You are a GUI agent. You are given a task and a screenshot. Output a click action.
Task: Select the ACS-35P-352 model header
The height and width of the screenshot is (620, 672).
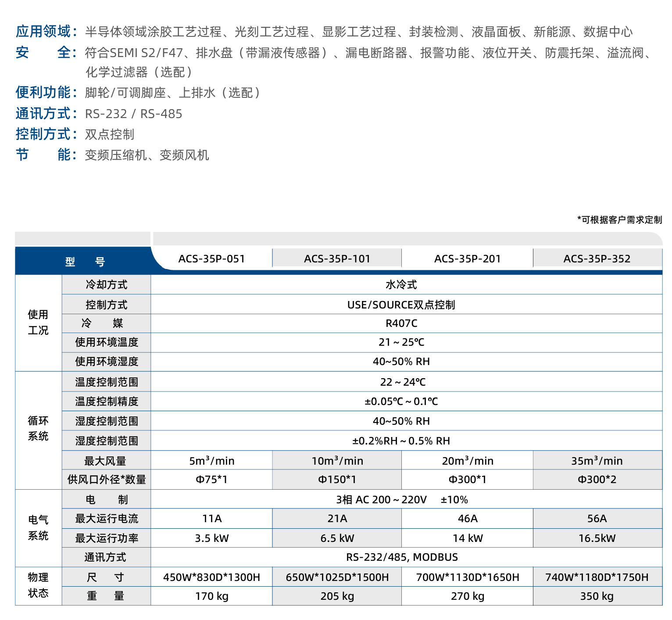point(597,258)
